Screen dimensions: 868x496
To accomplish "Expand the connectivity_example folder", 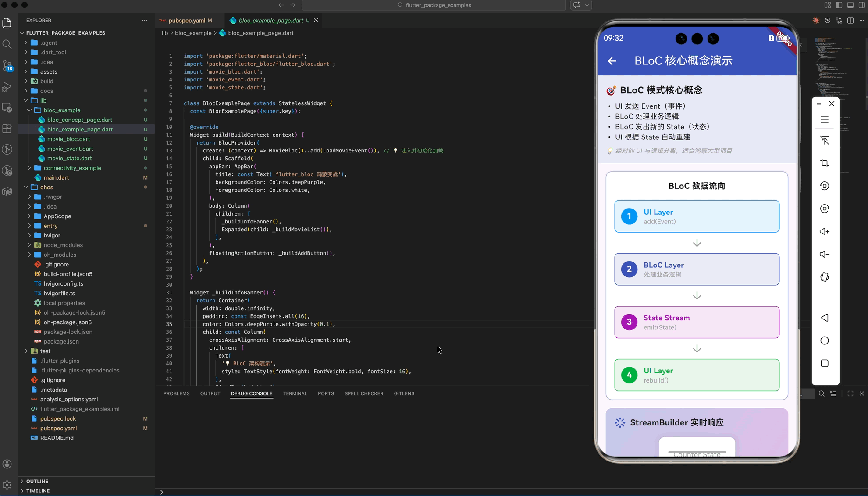I will (72, 168).
